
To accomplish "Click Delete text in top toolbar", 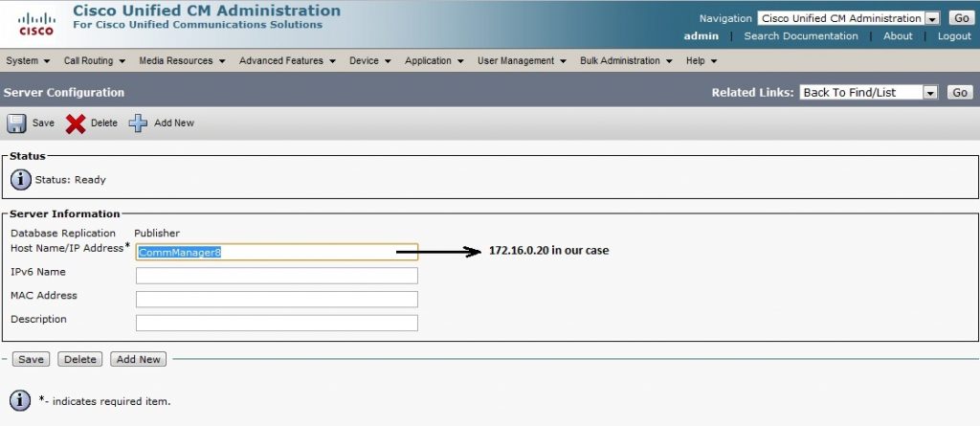I will pyautogui.click(x=103, y=123).
